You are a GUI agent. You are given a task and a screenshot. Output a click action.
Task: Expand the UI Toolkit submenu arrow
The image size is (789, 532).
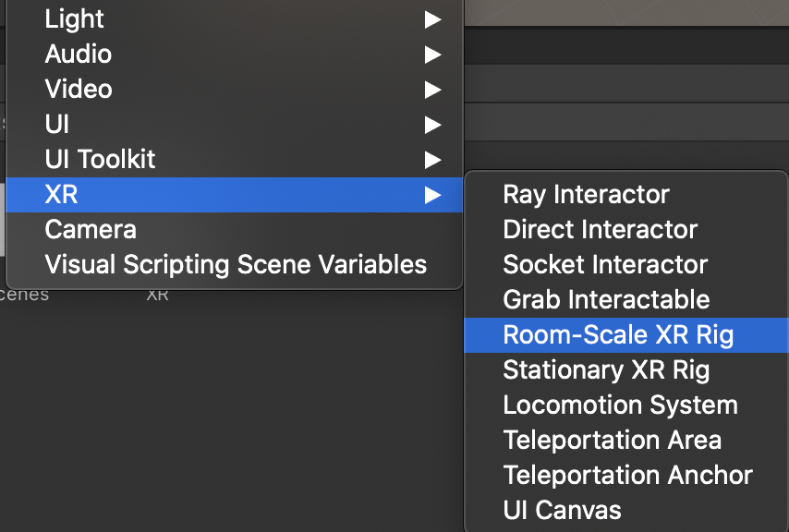point(432,160)
